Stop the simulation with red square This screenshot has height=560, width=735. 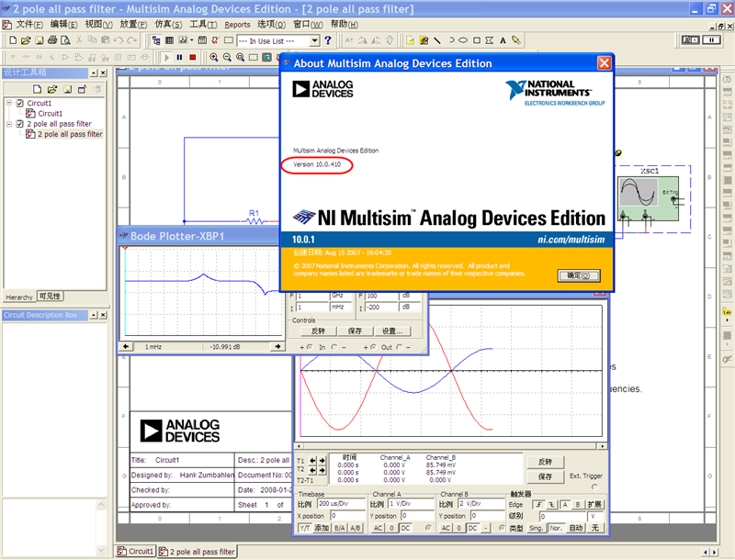[x=193, y=57]
